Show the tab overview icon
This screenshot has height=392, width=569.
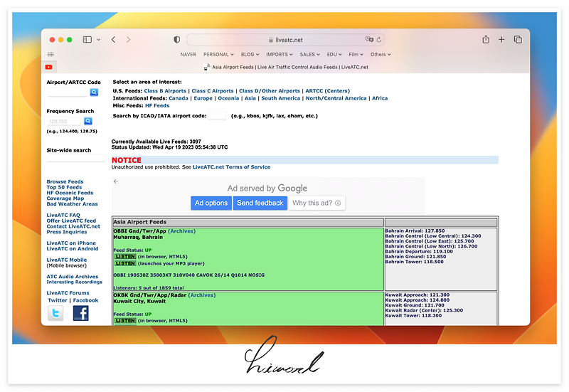coord(518,40)
